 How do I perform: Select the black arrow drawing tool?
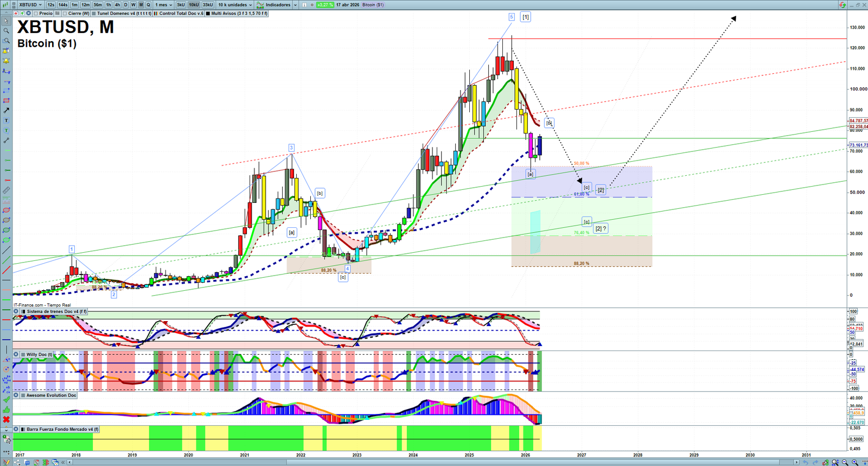point(6,111)
